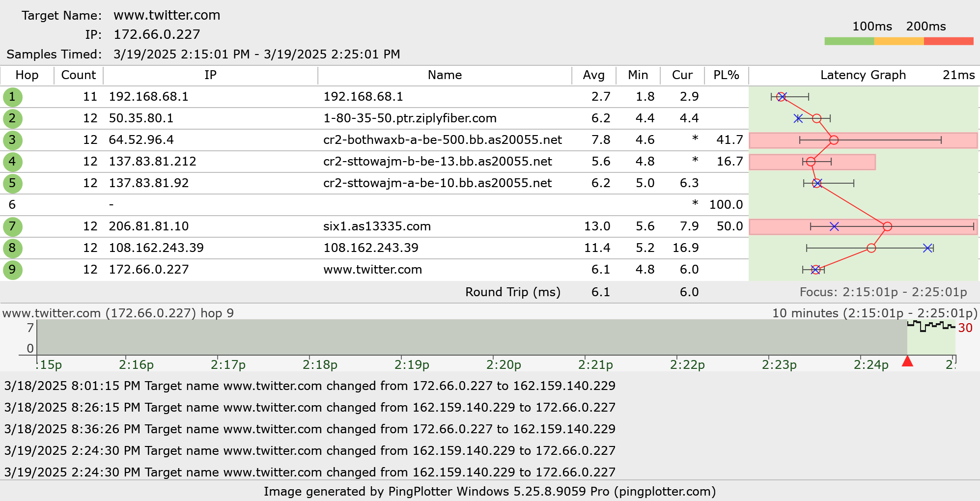Image resolution: width=980 pixels, height=501 pixels.
Task: Click the green hop 1 circle icon
Action: 12,97
